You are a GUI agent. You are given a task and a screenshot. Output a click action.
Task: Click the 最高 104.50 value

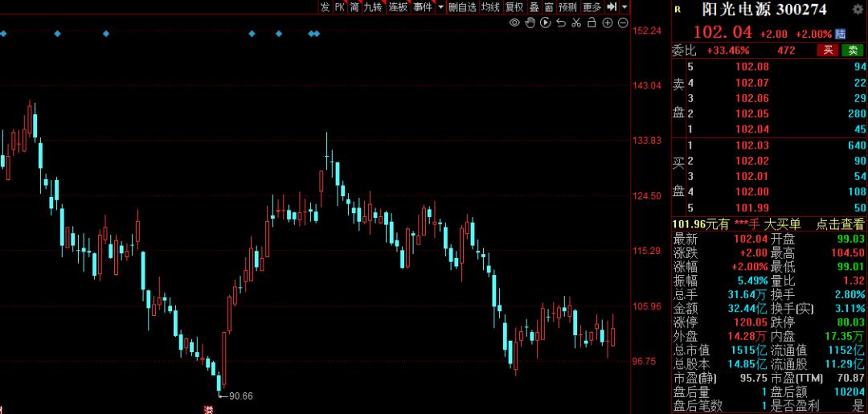point(848,253)
